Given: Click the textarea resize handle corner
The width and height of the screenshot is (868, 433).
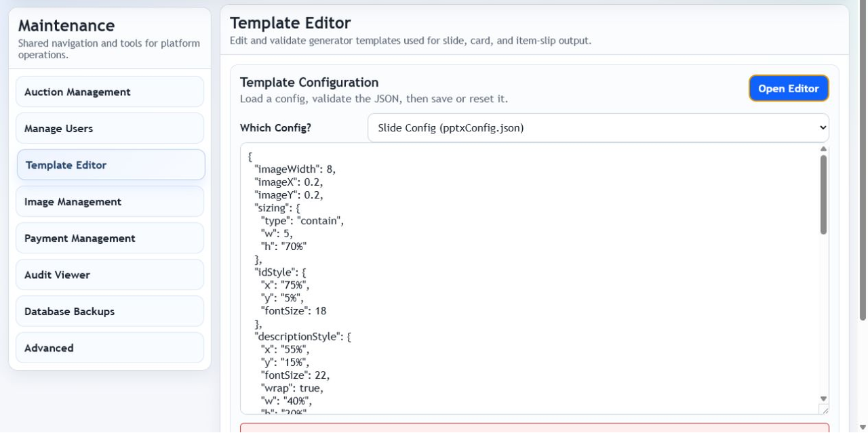Looking at the screenshot, I should [824, 409].
